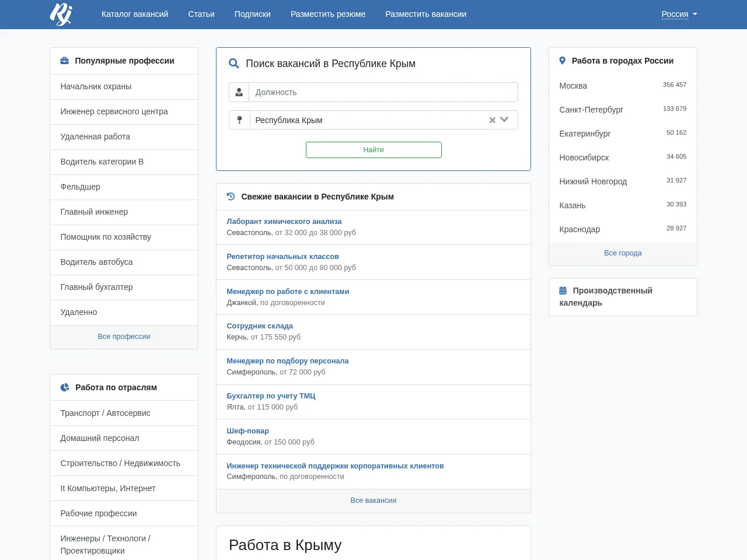This screenshot has width=747, height=560.
Task: Click the Rj site logo
Action: coord(61,14)
